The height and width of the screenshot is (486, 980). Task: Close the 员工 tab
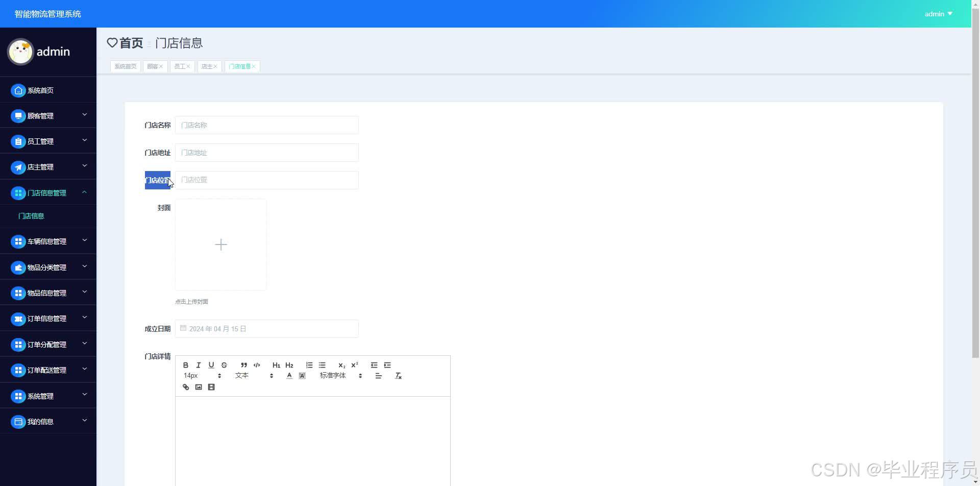[188, 66]
